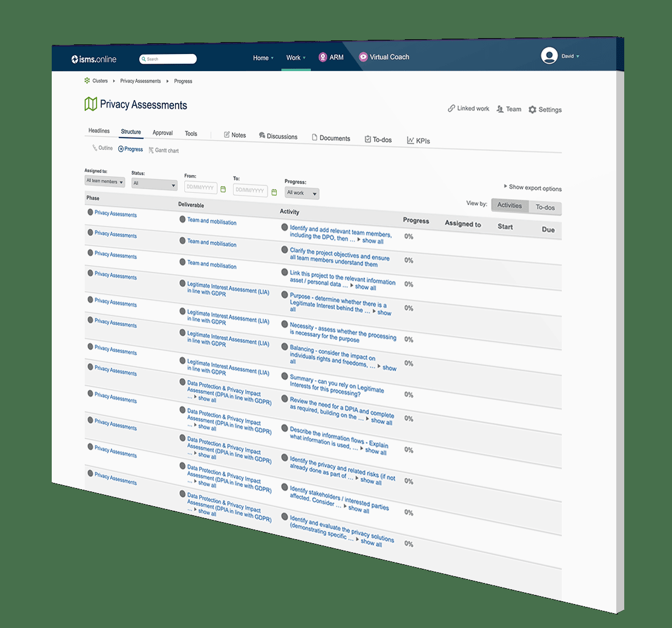Open the Home menu dropdown
The image size is (672, 628).
tap(263, 58)
